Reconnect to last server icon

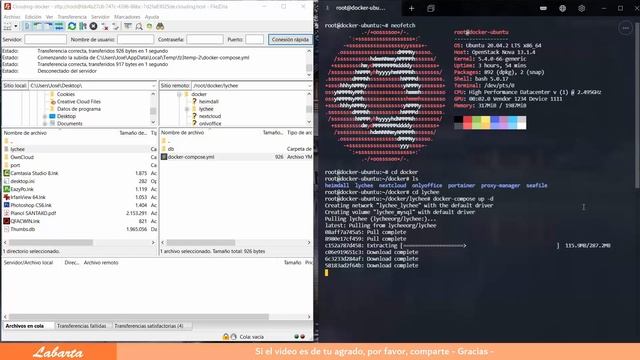pos(116,27)
